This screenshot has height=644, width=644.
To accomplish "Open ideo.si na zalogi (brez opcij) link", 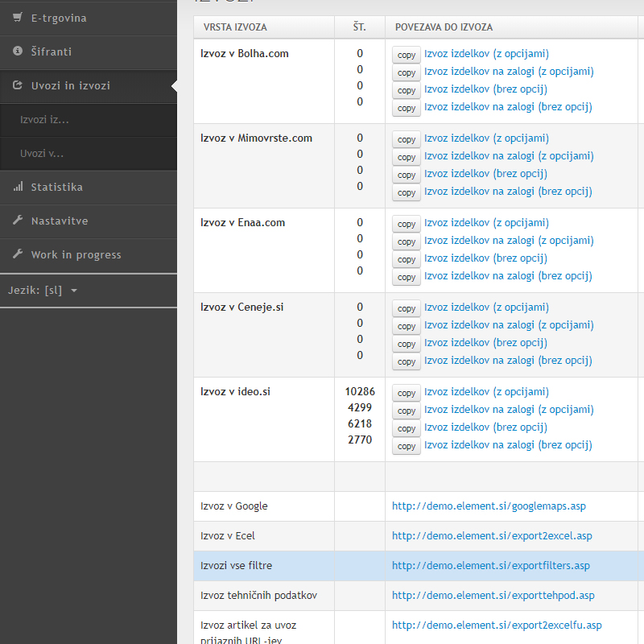I will coord(508,445).
